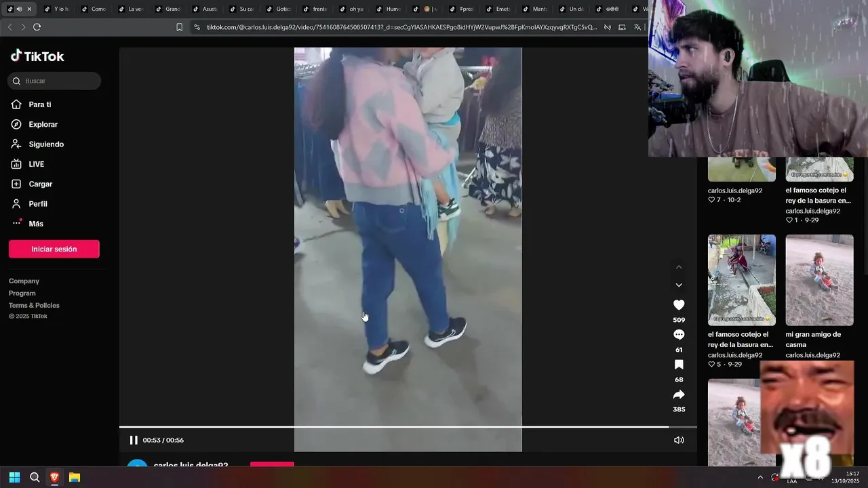Switch to the 'Gotica' tab

pos(278,9)
